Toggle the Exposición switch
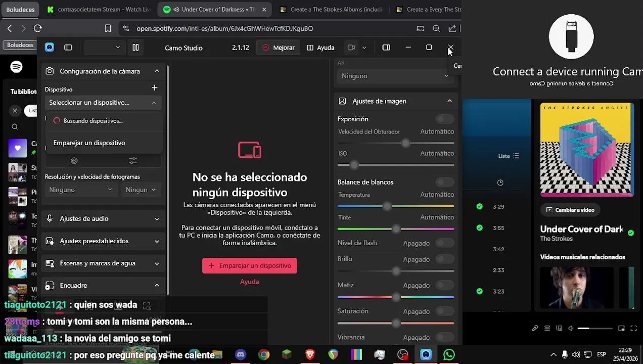Viewport: 643px width, 364px height. click(x=445, y=119)
